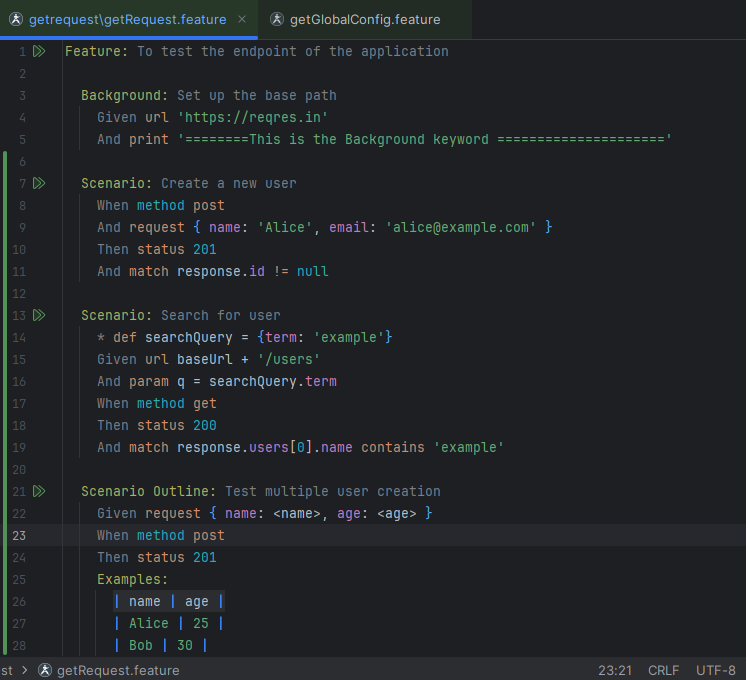Click the file icon in the breadcrumb bar

[45, 670]
